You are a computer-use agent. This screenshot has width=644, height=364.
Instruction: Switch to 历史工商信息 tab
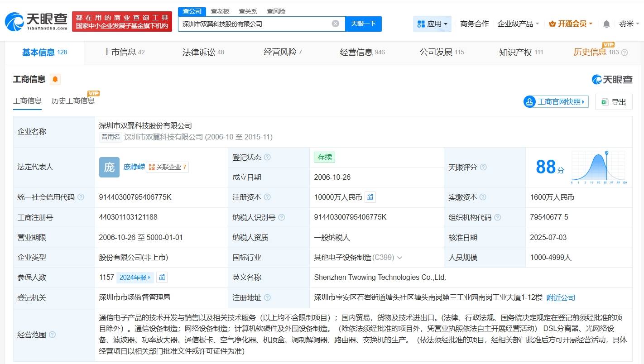[x=72, y=101]
